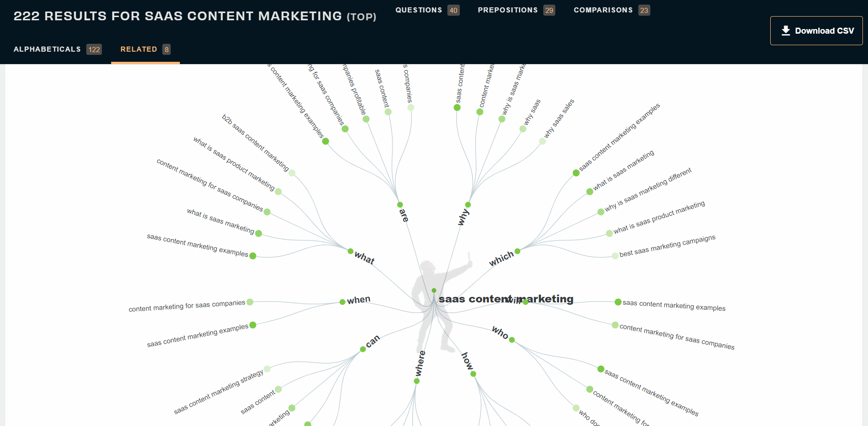Click the 'who' branch node dot
The height and width of the screenshot is (426, 868).
(512, 340)
